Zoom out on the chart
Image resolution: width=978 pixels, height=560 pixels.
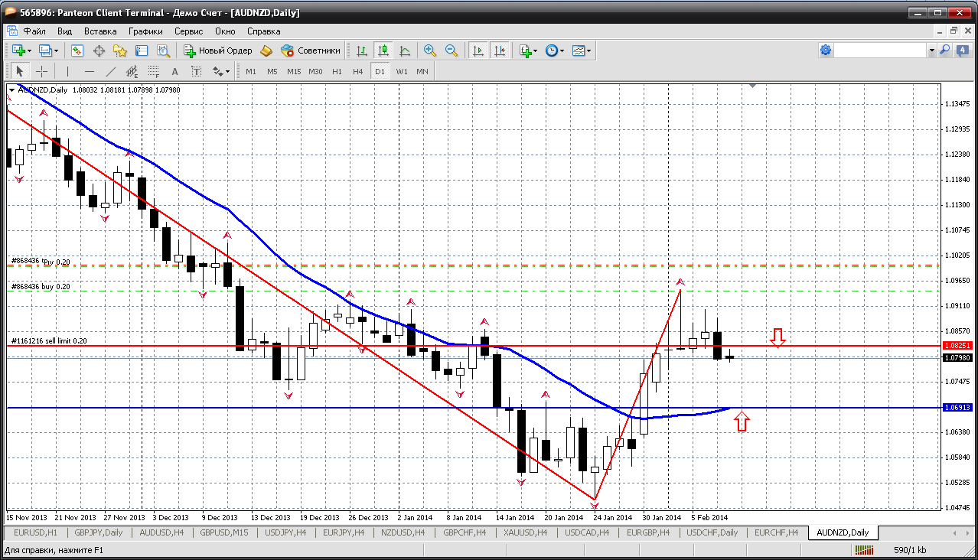tap(452, 50)
